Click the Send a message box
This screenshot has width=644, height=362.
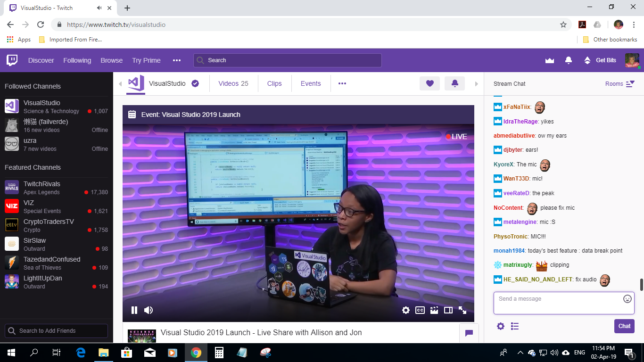click(564, 303)
